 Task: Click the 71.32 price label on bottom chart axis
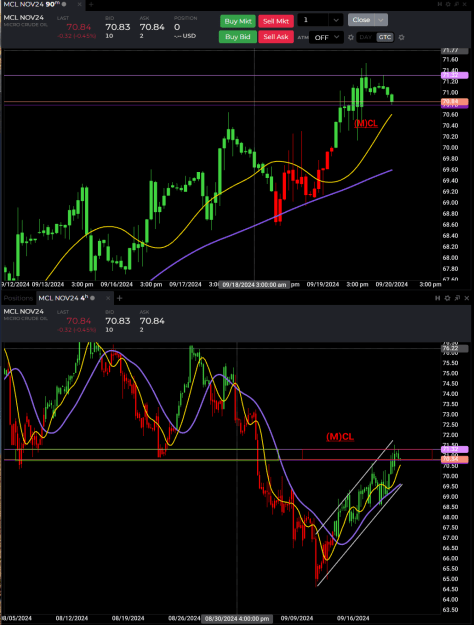(454, 449)
